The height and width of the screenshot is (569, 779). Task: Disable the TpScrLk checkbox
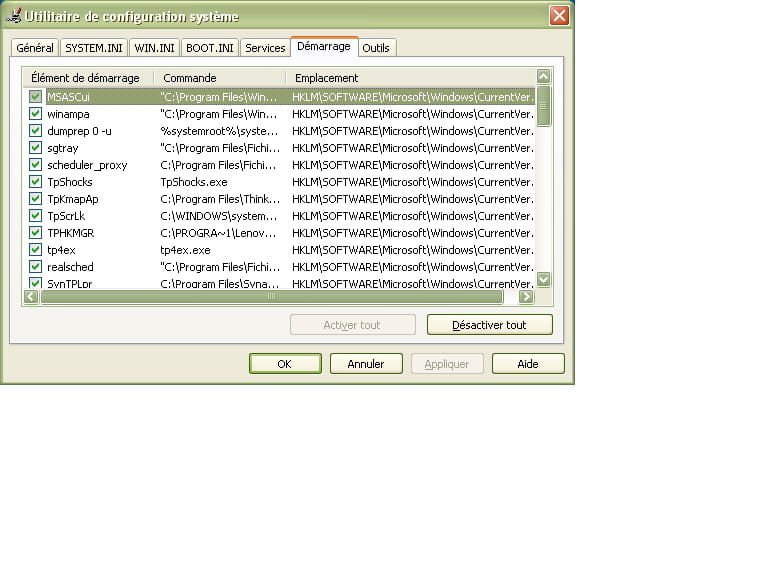pyautogui.click(x=35, y=216)
